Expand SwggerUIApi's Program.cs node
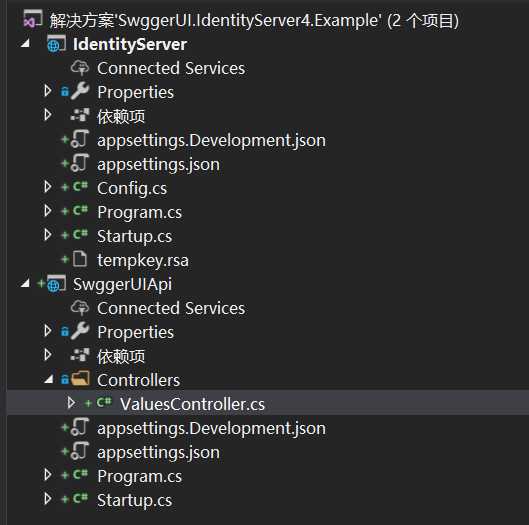This screenshot has width=529, height=525. click(48, 474)
